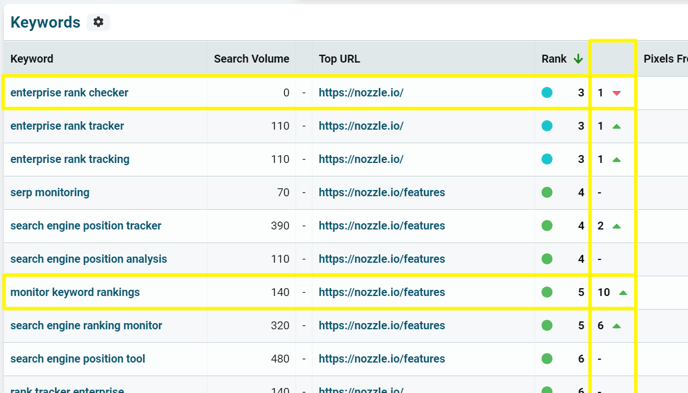688x393 pixels.
Task: Open top URL for serp monitoring
Action: [x=382, y=193]
